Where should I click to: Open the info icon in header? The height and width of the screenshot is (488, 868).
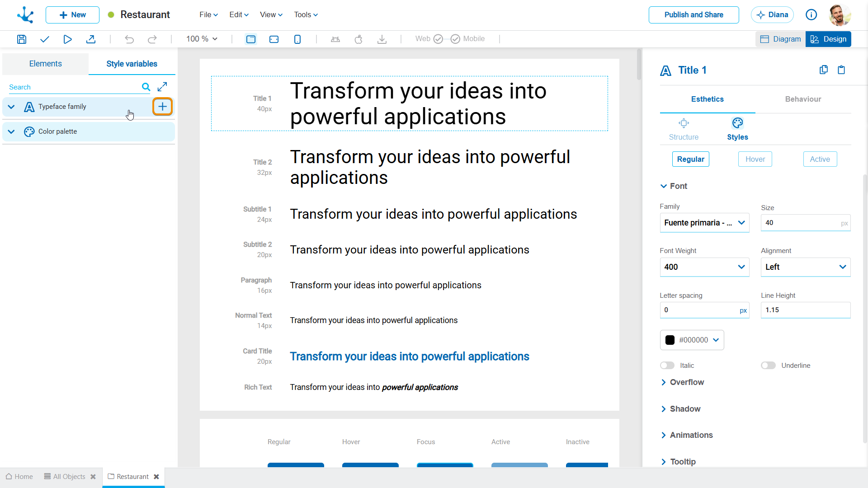click(x=811, y=15)
